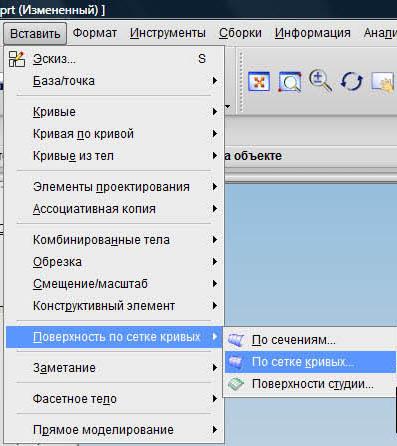
Task: Open the Анализ menu at the edge
Action: (380, 33)
